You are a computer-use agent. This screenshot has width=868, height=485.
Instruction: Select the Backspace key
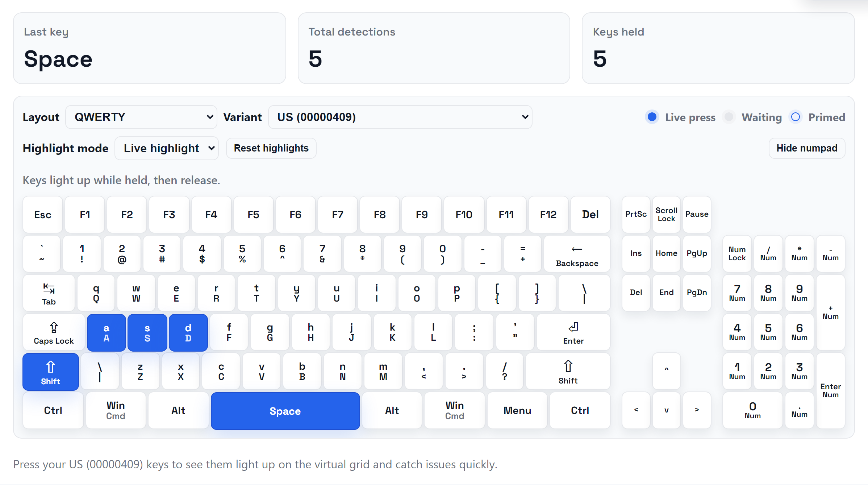tap(577, 254)
